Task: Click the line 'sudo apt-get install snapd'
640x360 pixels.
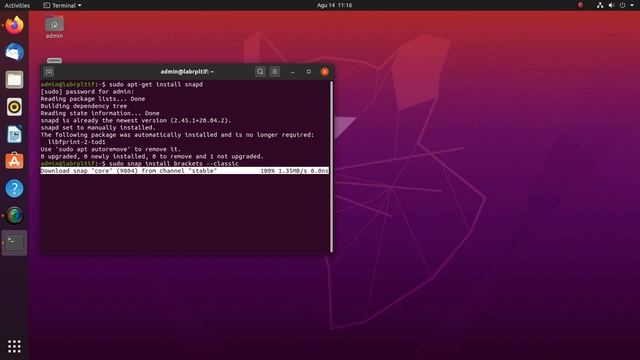Action: pos(156,84)
